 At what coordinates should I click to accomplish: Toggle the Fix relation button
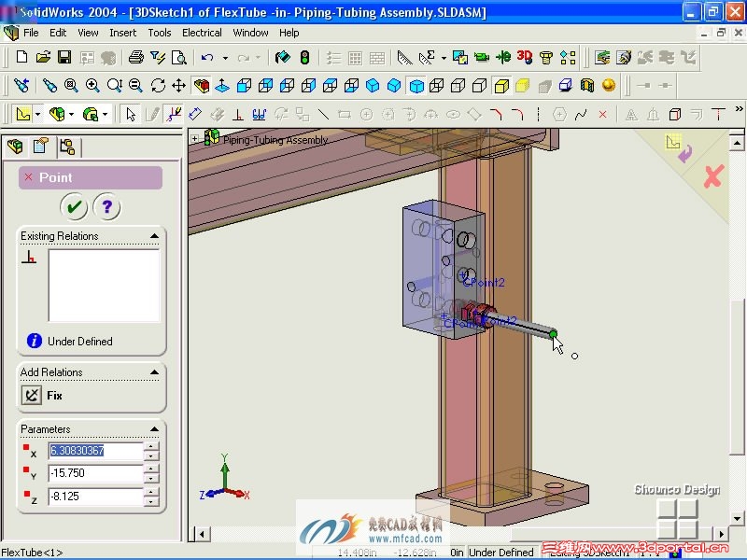pos(32,395)
